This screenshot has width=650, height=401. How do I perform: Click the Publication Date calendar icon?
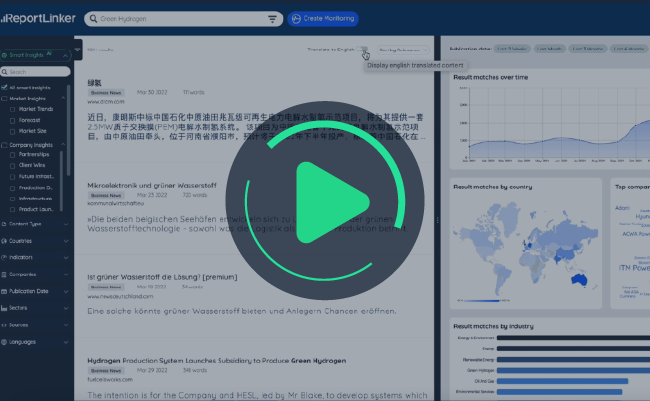click(4, 290)
